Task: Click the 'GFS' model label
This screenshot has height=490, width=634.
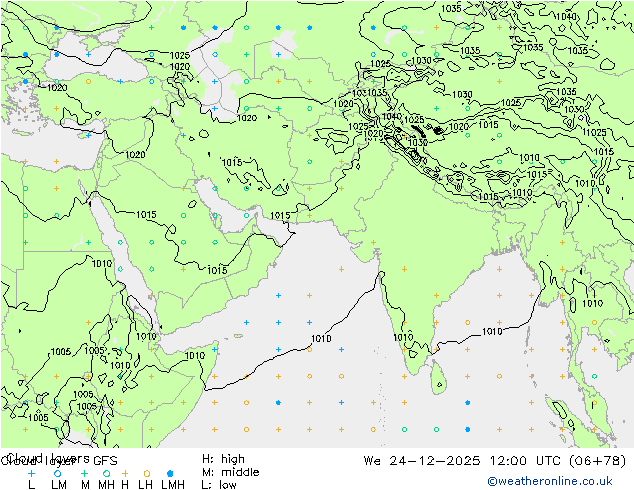Action: tap(105, 461)
